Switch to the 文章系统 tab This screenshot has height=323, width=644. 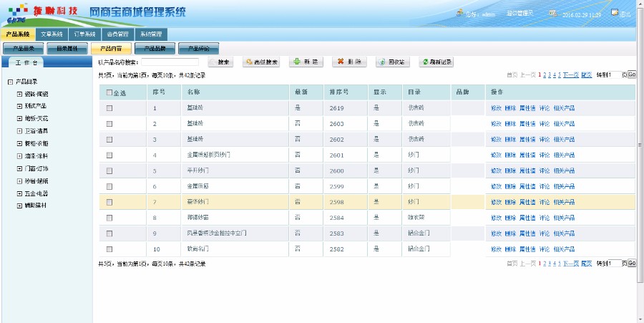(52, 34)
